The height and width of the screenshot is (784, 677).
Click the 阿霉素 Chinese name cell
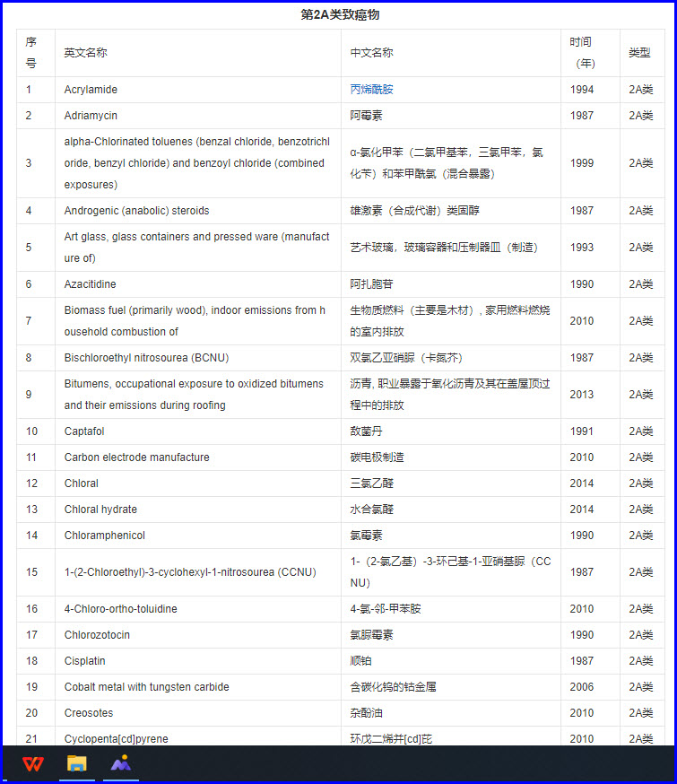pyautogui.click(x=366, y=116)
